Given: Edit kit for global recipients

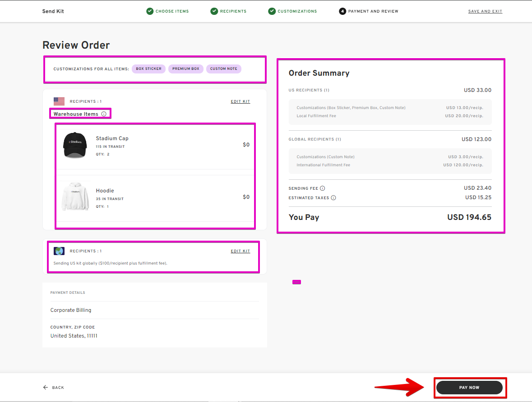Looking at the screenshot, I should click(240, 251).
